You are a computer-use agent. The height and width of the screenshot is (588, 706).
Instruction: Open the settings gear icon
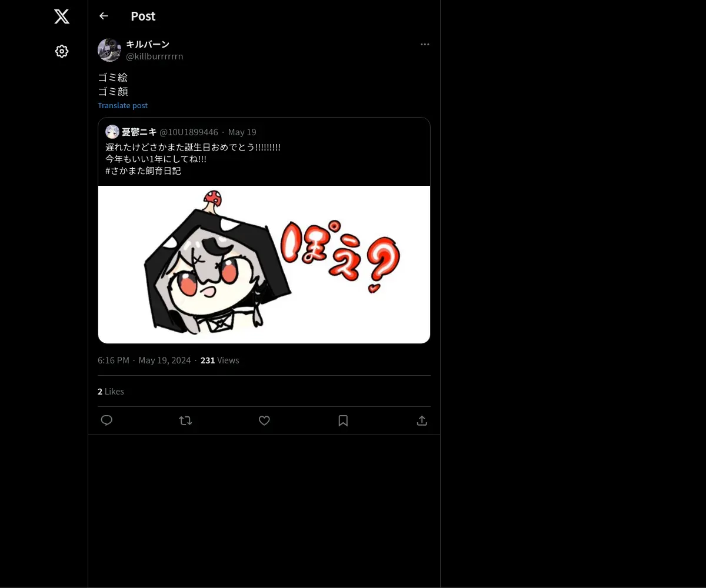(x=62, y=51)
